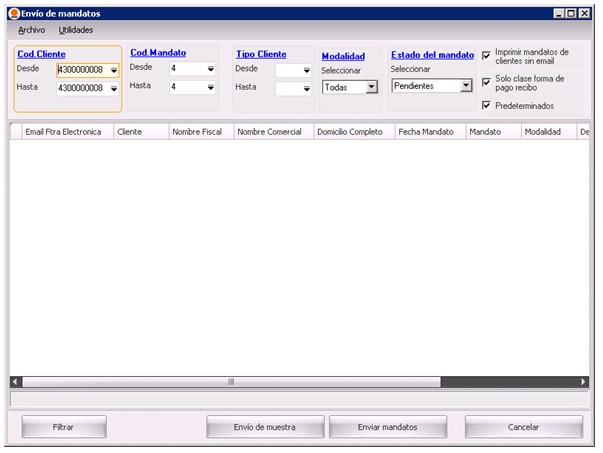Click the Envío de muestra button

[265, 427]
